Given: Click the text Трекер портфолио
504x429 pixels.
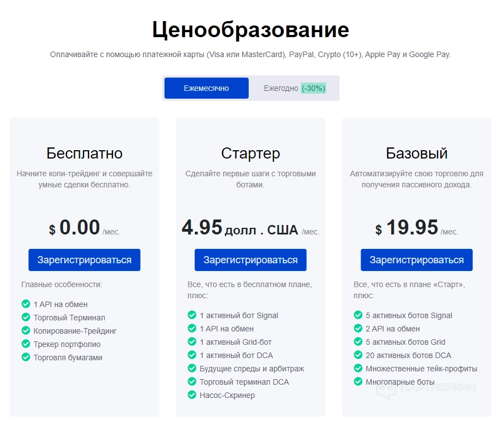Looking at the screenshot, I should pyautogui.click(x=67, y=344).
